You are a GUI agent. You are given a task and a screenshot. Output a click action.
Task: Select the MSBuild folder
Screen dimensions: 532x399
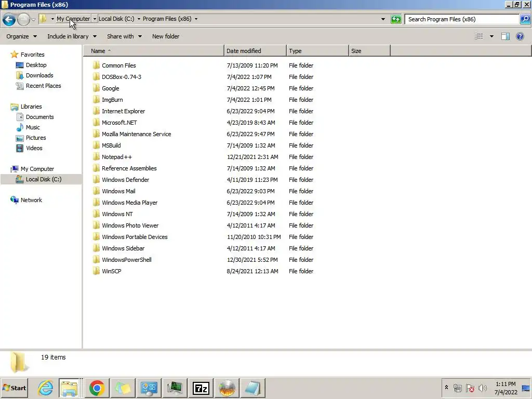(x=111, y=145)
